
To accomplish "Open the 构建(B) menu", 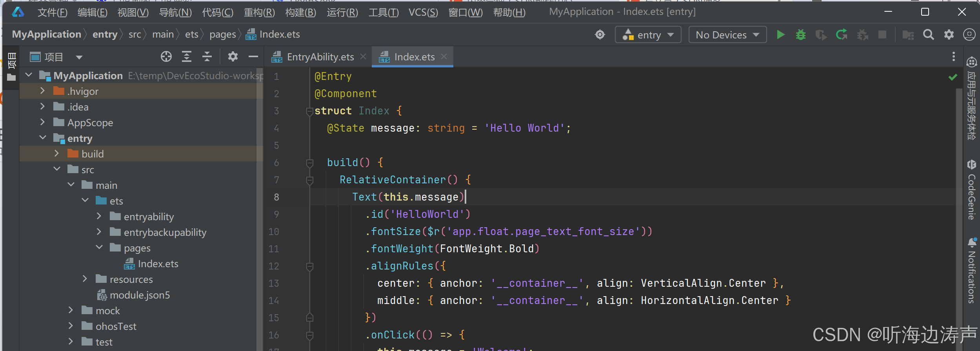I will [301, 13].
